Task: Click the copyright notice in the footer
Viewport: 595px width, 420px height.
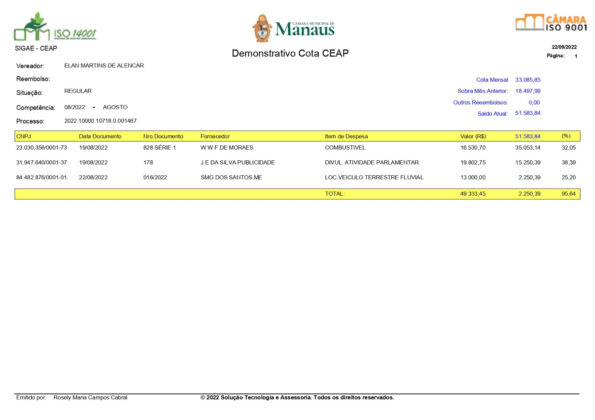Action: coord(297,397)
